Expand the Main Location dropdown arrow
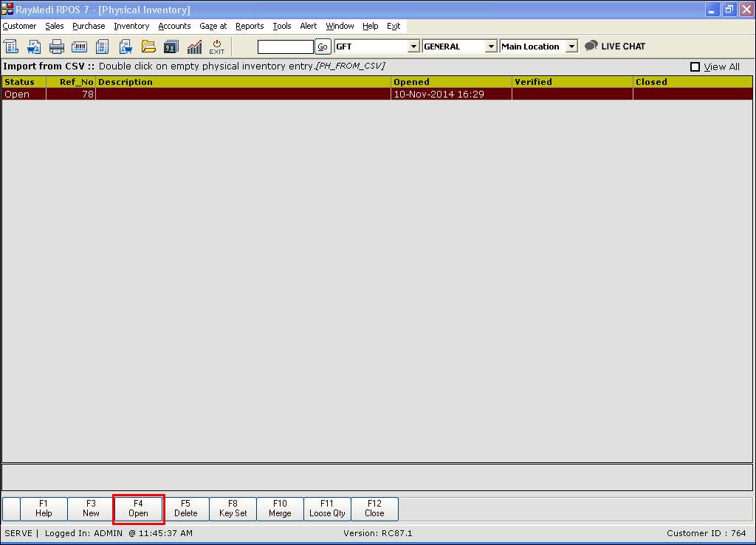Image resolution: width=756 pixels, height=545 pixels. tap(571, 47)
